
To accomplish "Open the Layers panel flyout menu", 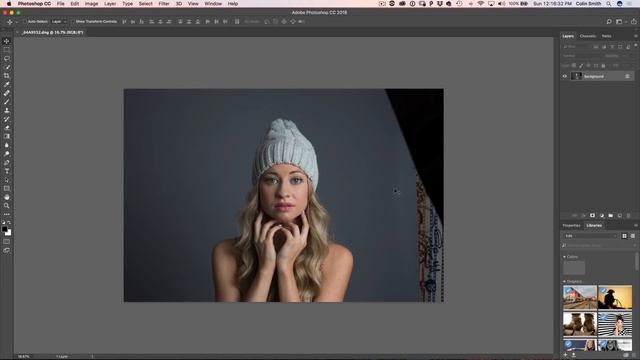I will tap(636, 36).
